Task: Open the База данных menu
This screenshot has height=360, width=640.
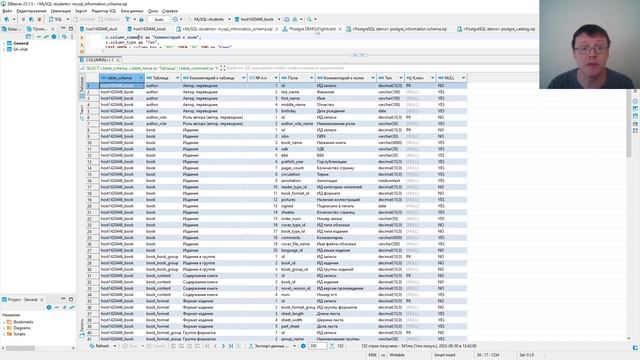Action: [x=132, y=11]
